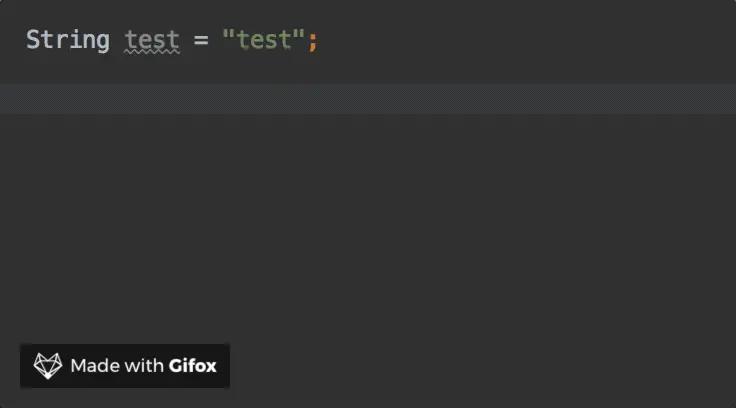Click the Gifox fox logo icon
The image size is (736, 408).
[48, 366]
